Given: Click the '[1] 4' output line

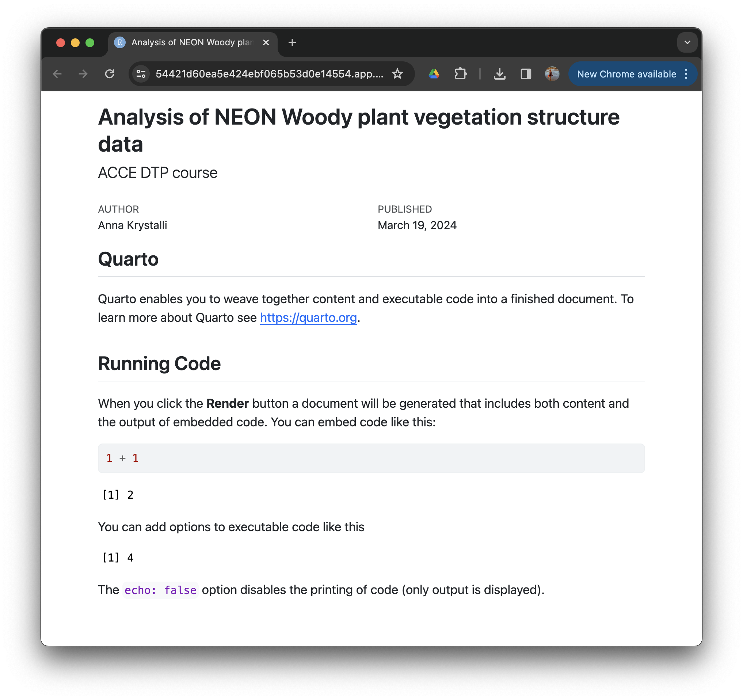Looking at the screenshot, I should (118, 558).
